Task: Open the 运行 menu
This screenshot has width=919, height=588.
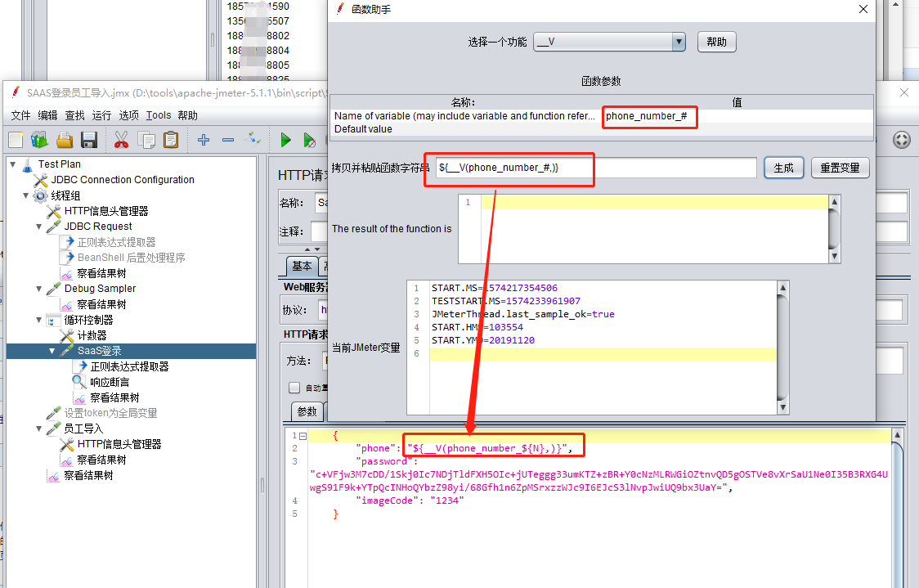Action: (101, 115)
